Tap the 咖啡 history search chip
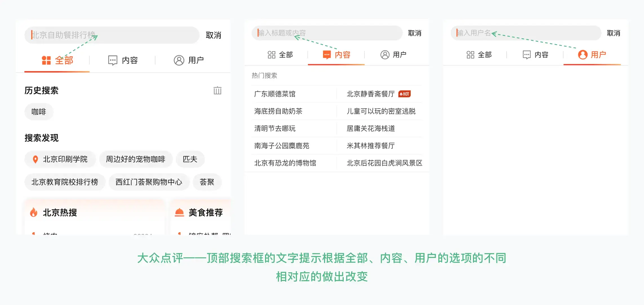The width and height of the screenshot is (644, 305). point(39,112)
